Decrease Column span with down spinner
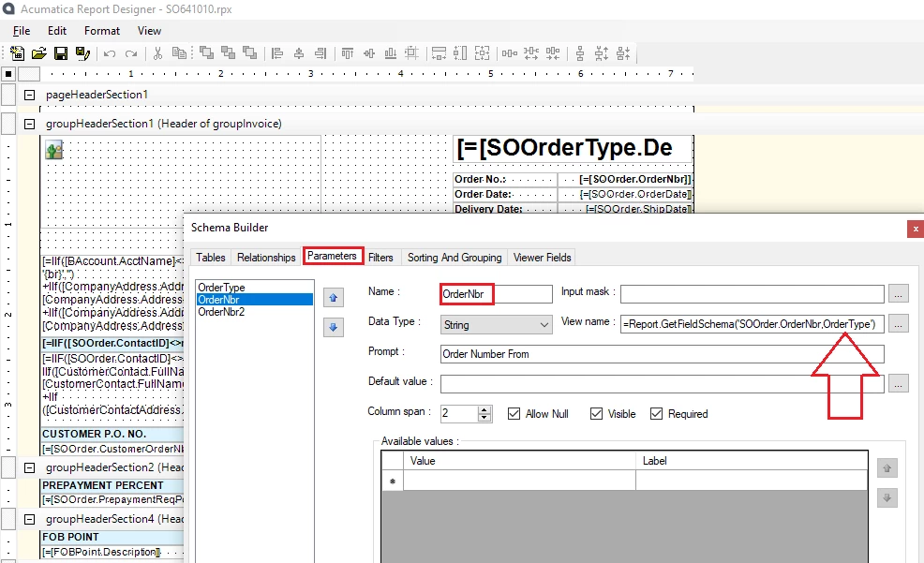The height and width of the screenshot is (563, 924). coord(484,418)
